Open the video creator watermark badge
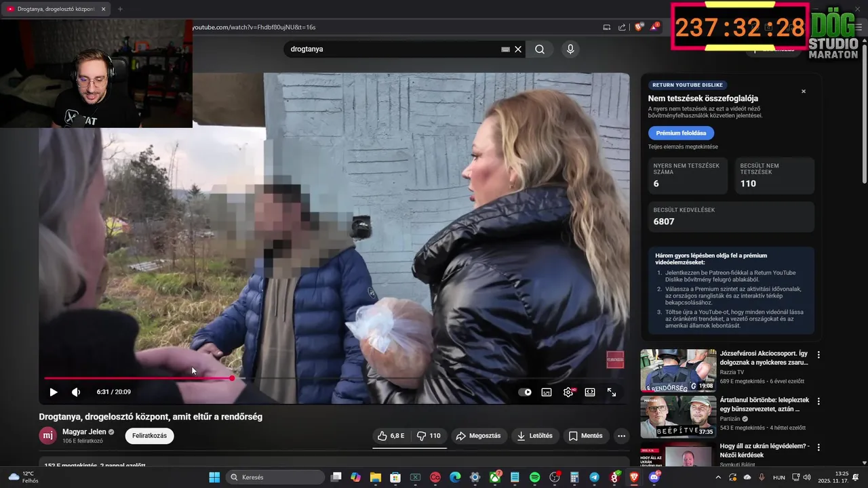Screen dimensions: 868x488 pos(615,360)
